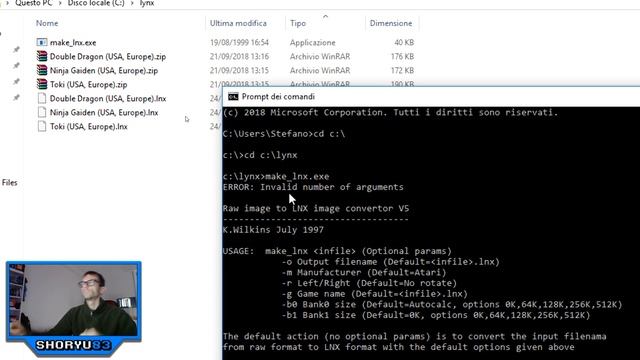This screenshot has height=360, width=640.
Task: Click Prompt dei comandi title bar
Action: coord(431,97)
